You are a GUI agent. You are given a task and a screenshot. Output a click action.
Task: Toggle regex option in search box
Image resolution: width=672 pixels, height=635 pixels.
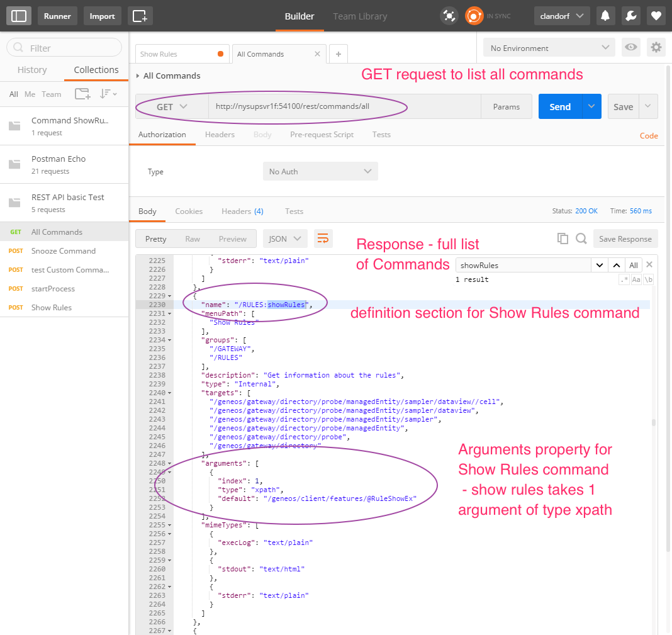[624, 279]
